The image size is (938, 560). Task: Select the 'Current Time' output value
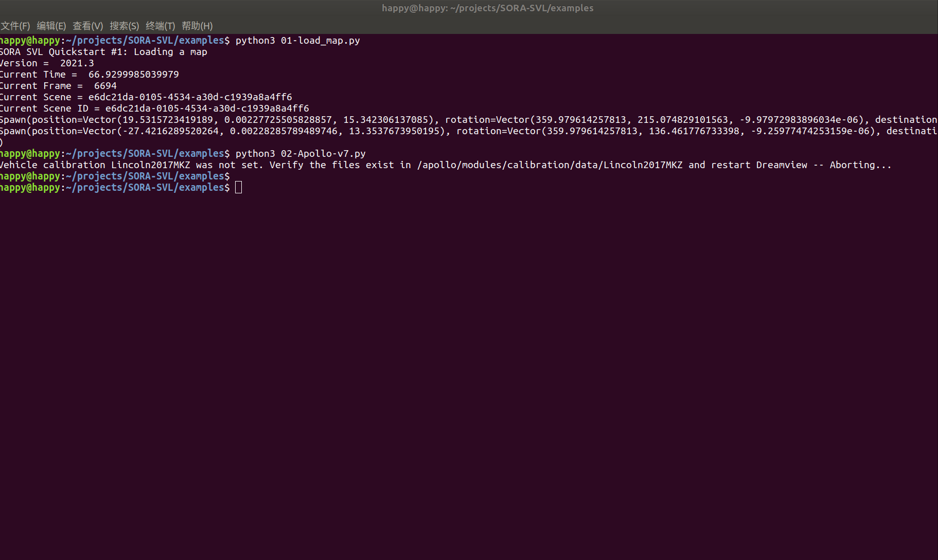[134, 74]
